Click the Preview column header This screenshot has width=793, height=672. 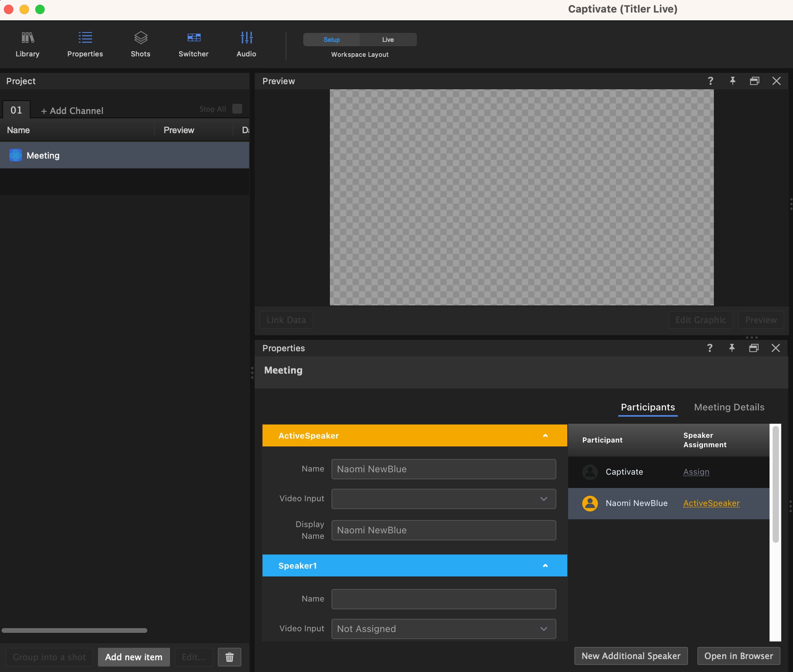coord(179,130)
